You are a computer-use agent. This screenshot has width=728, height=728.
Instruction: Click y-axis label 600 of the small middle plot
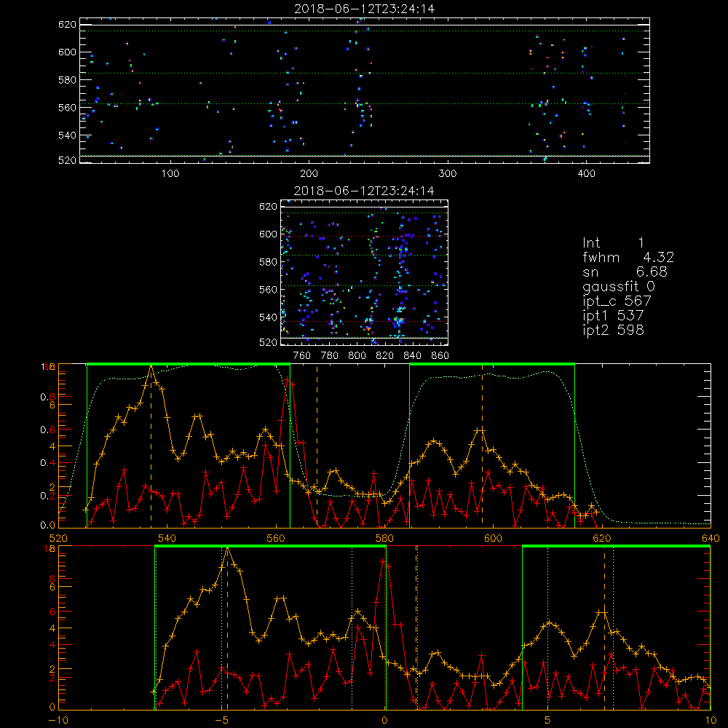tap(268, 234)
